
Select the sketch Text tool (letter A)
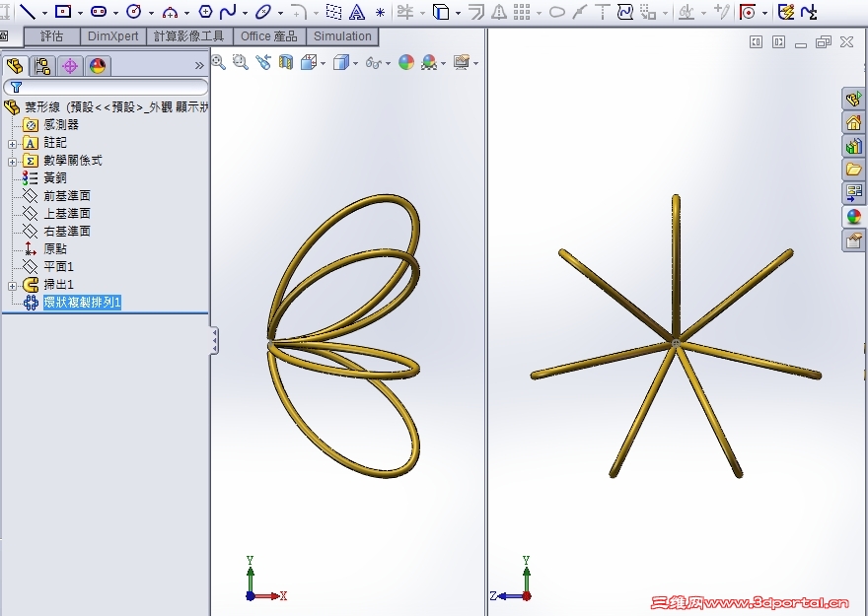(x=357, y=12)
